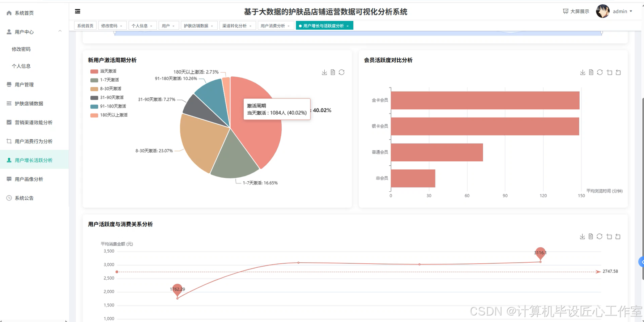Screen dimensions: 644x322
Task: Click the 3116.1 max marker pin
Action: click(540, 254)
